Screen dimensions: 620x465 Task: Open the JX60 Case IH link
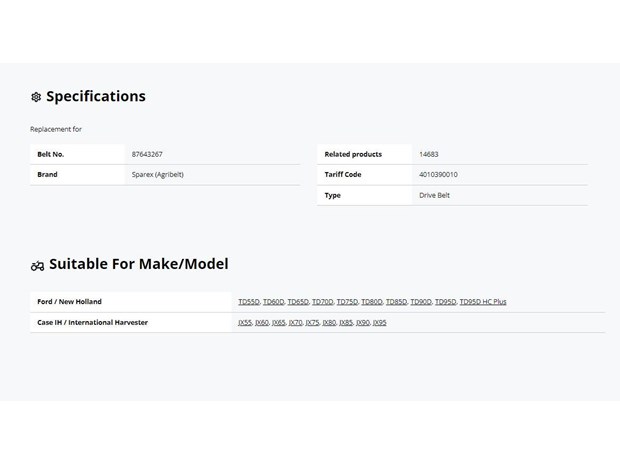click(x=262, y=323)
